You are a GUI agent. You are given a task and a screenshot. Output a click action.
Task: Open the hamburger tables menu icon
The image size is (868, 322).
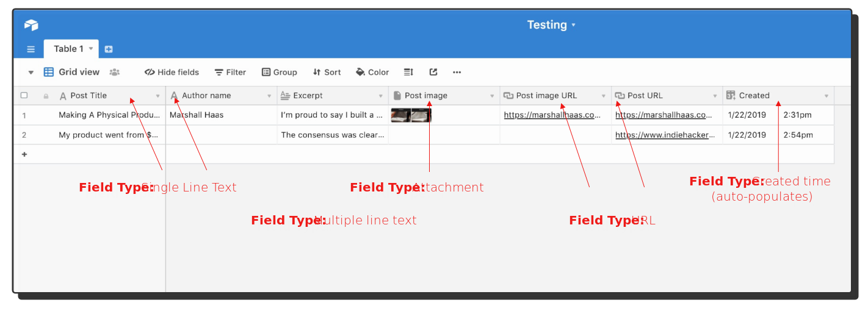[x=31, y=49]
